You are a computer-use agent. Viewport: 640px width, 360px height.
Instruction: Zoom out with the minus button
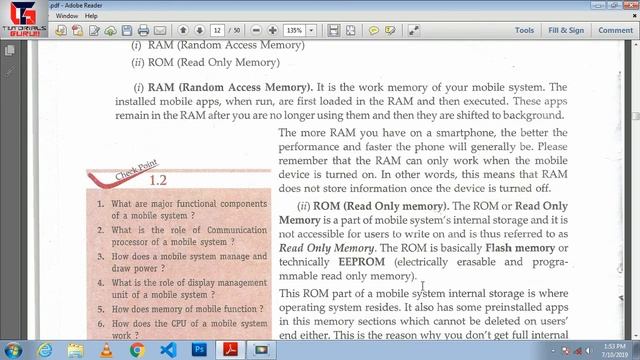point(256,30)
